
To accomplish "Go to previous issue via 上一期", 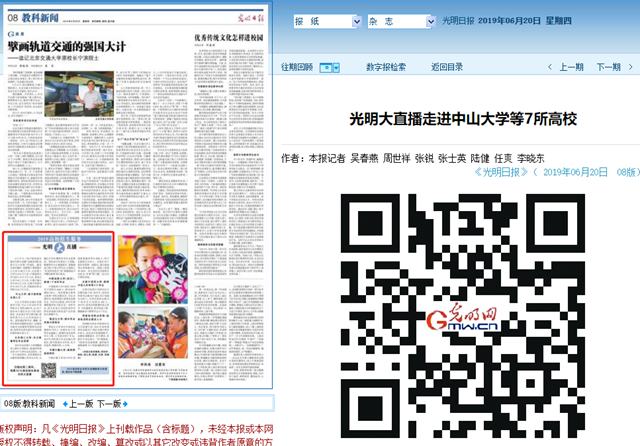I will 572,68.
